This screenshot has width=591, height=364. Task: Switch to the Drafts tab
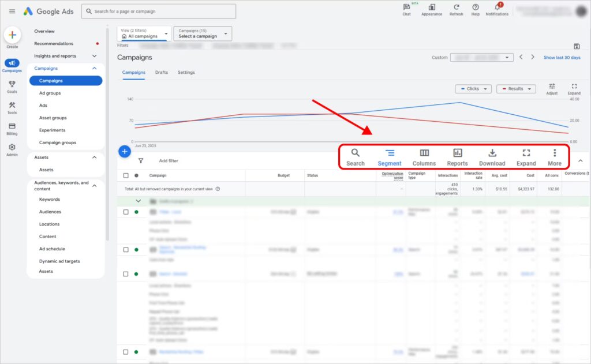click(x=162, y=73)
